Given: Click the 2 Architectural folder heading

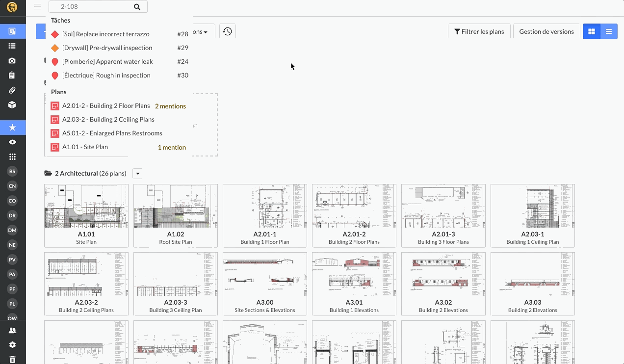Looking at the screenshot, I should 85,174.
